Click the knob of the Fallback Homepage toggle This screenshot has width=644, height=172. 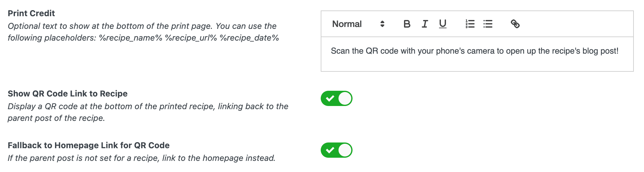(345, 150)
